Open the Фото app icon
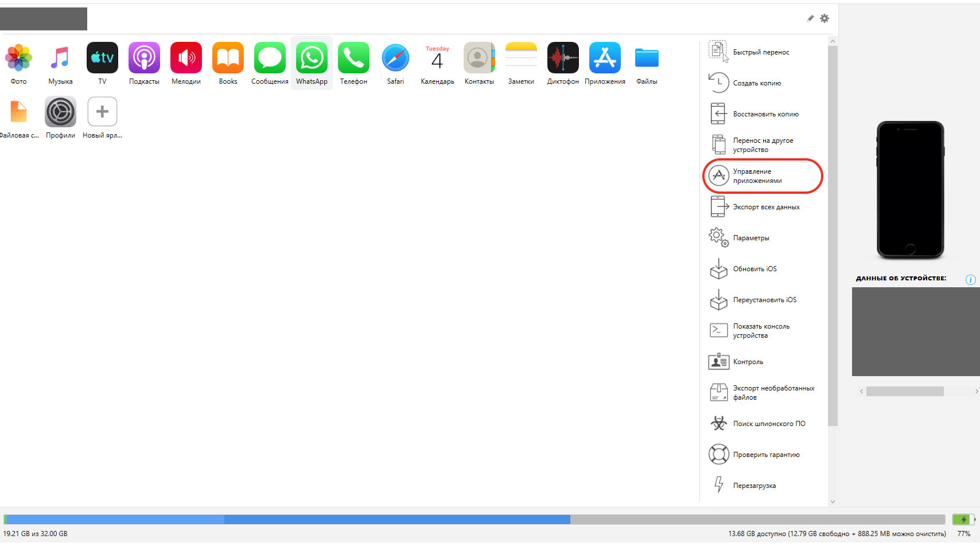The image size is (980, 547). 18,58
